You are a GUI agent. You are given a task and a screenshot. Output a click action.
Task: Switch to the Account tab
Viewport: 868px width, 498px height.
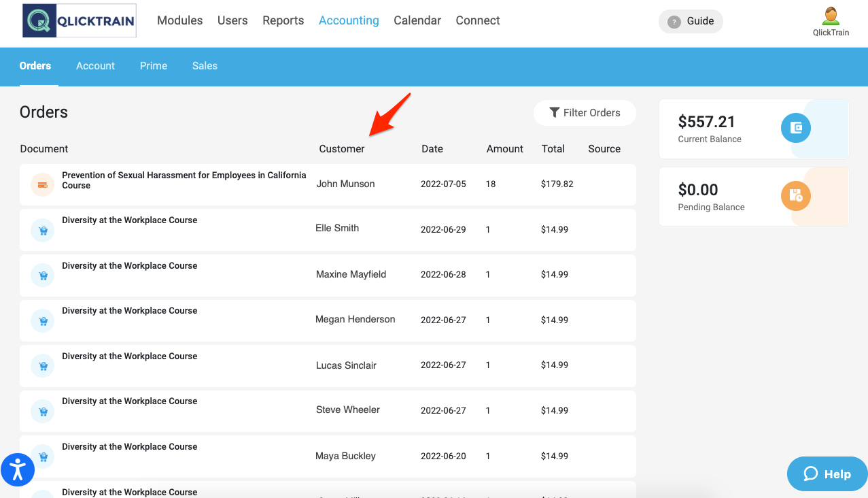(x=95, y=66)
